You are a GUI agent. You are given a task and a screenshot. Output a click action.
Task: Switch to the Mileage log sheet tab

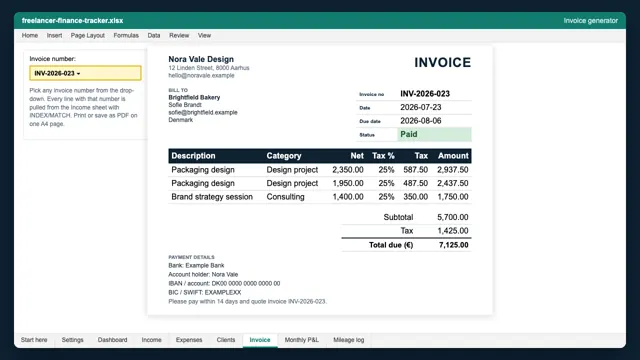tap(349, 340)
